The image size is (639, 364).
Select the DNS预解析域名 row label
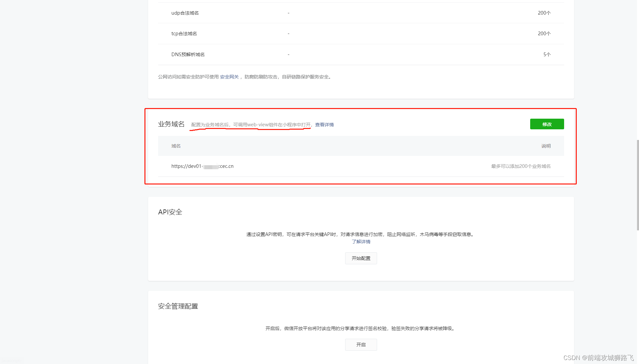click(x=188, y=55)
